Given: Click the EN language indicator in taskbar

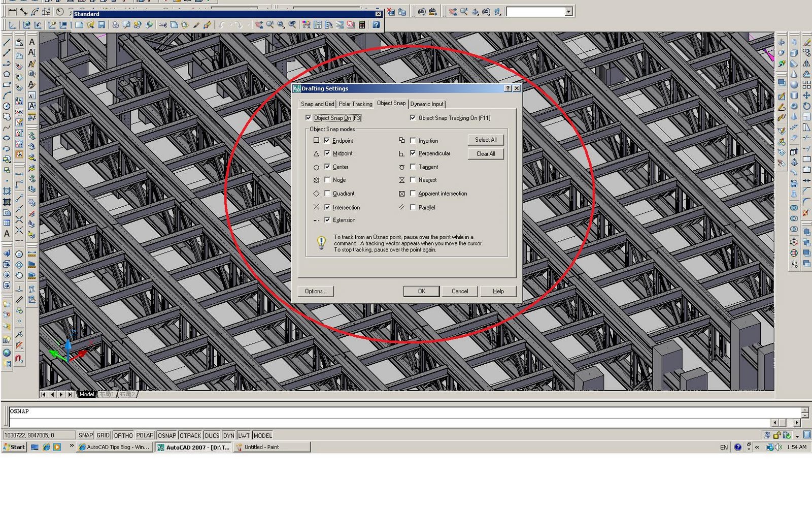Looking at the screenshot, I should click(x=724, y=447).
